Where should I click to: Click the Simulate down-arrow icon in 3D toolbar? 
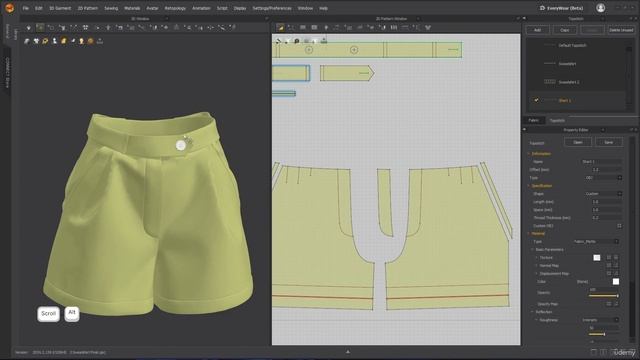click(x=29, y=28)
